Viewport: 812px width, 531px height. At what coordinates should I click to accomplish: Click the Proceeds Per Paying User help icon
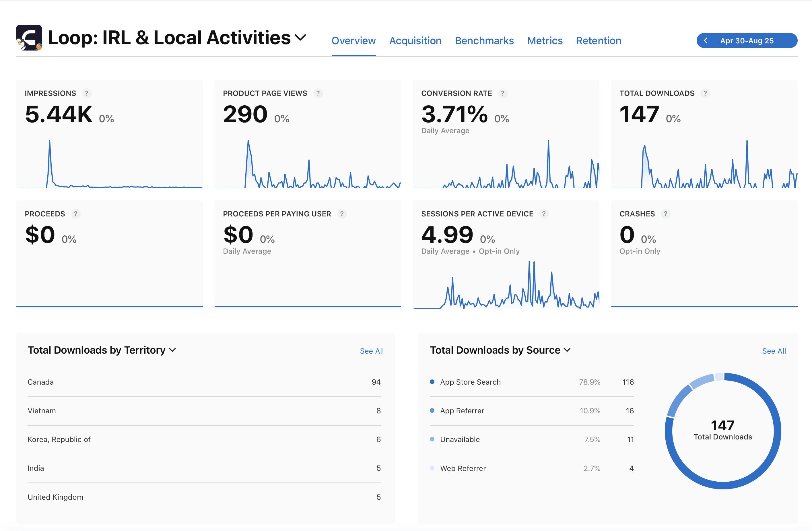coord(342,214)
